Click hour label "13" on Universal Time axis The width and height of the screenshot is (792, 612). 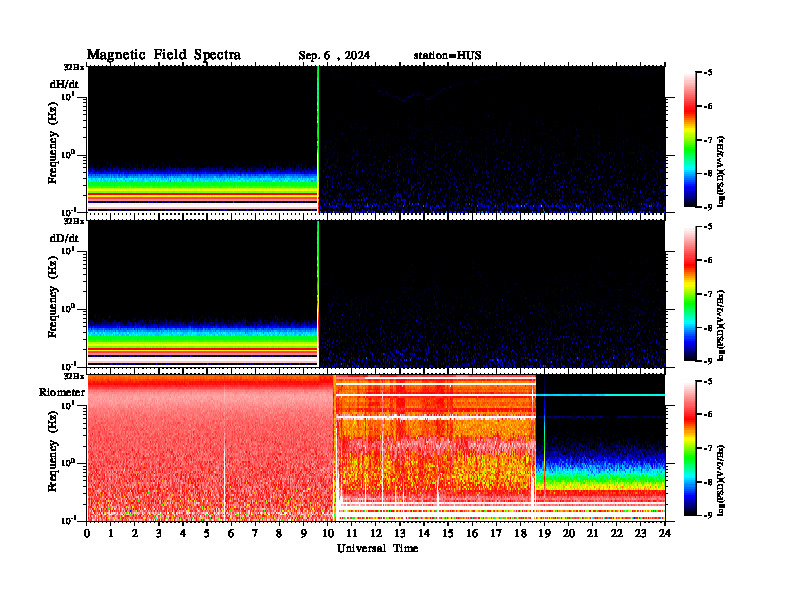pos(400,534)
